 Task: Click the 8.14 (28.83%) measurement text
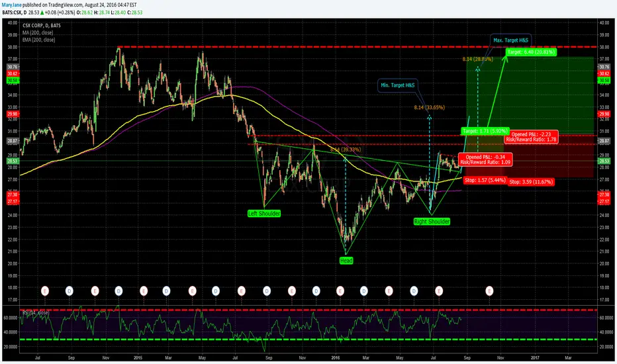pos(478,59)
